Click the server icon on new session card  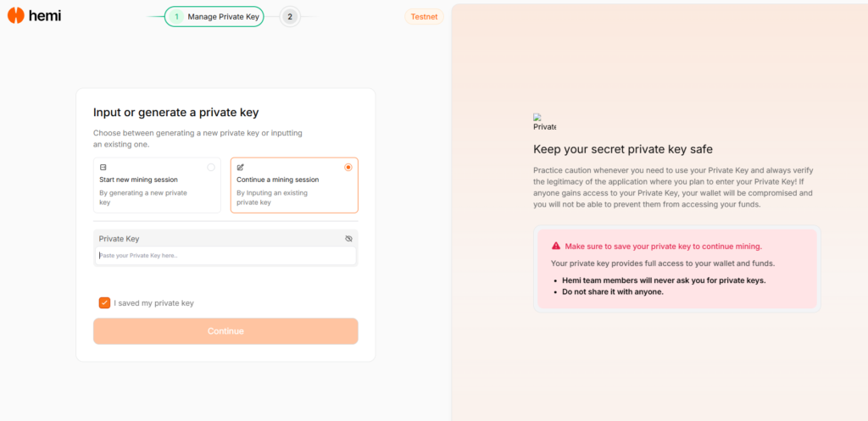(103, 167)
